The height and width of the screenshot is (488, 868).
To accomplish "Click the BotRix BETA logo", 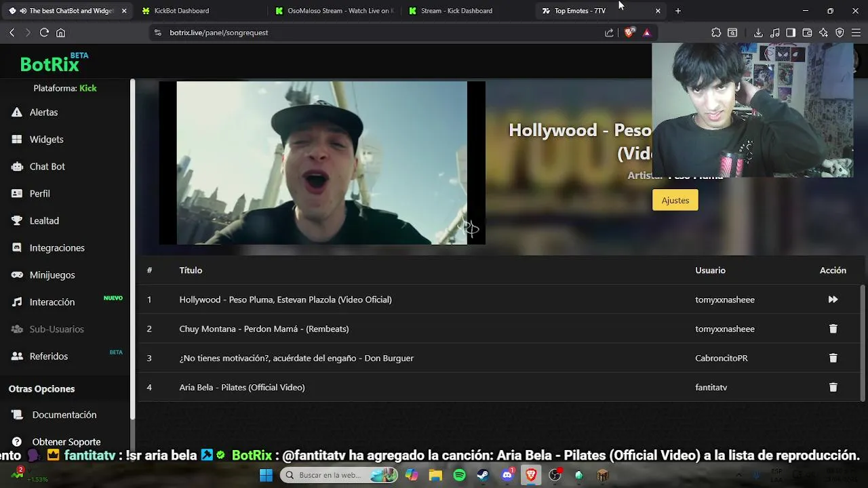I will (x=54, y=63).
